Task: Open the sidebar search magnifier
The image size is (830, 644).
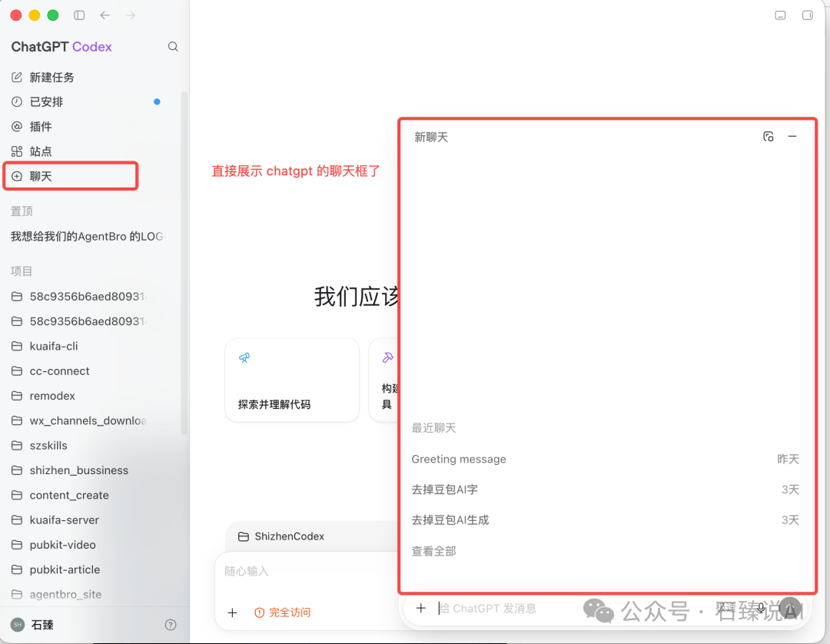Action: pyautogui.click(x=173, y=47)
